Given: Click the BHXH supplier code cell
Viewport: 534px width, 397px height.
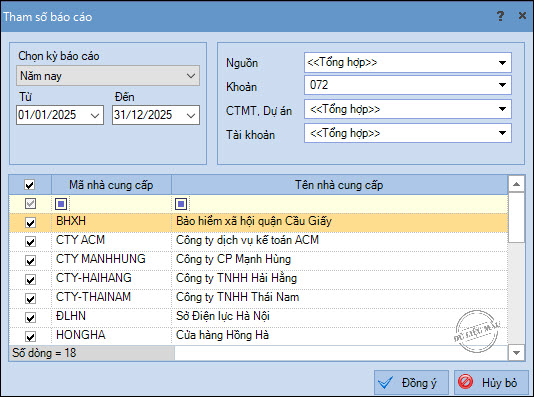Looking at the screenshot, I should [111, 223].
